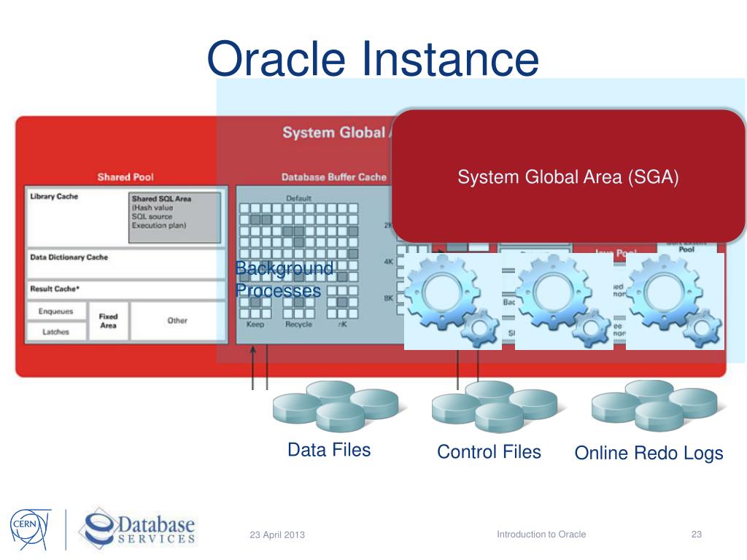
Task: Select the Library Cache label
Action: coord(54,196)
